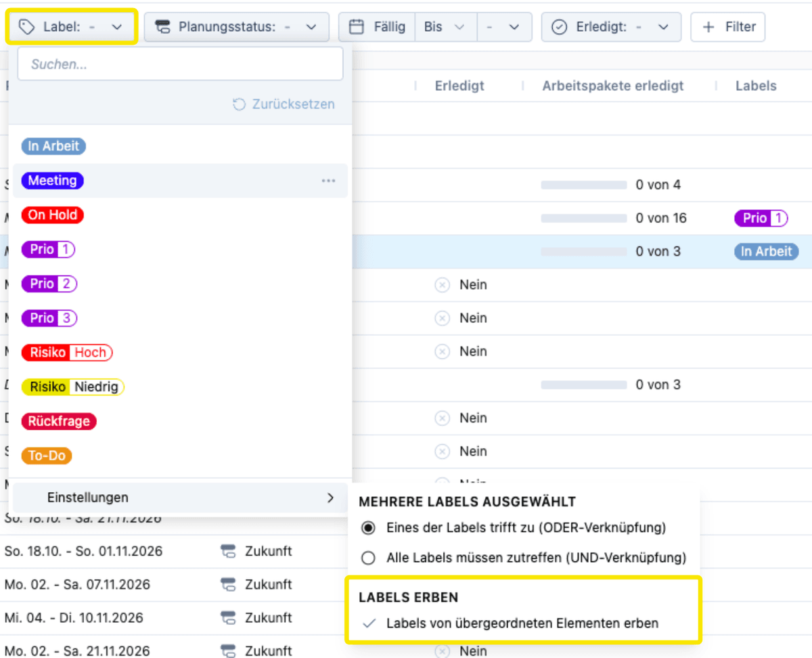812x658 pixels.
Task: Click the Erledigt column header
Action: (x=459, y=86)
